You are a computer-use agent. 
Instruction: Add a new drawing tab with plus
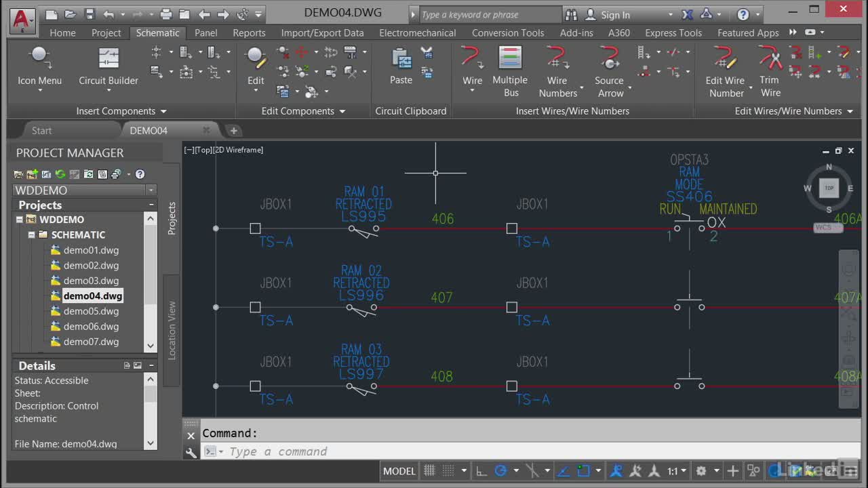coord(234,131)
